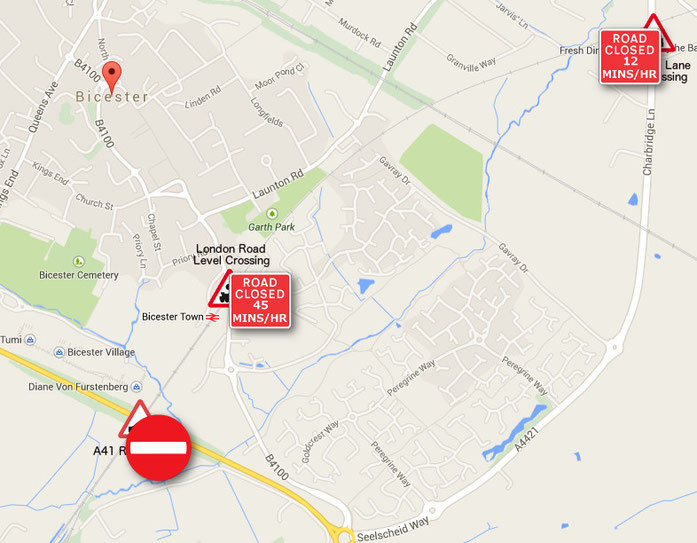Click the red Bicester location pin
697x543 pixels.
(x=112, y=77)
